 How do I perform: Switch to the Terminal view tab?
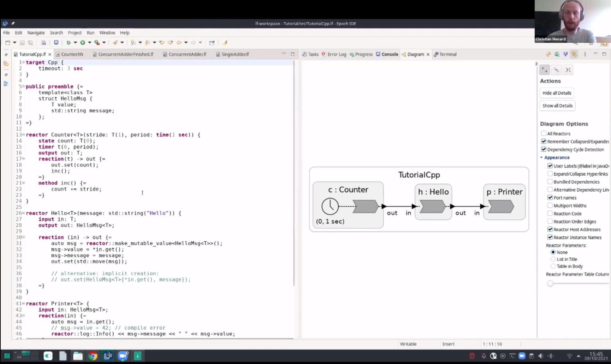445,54
